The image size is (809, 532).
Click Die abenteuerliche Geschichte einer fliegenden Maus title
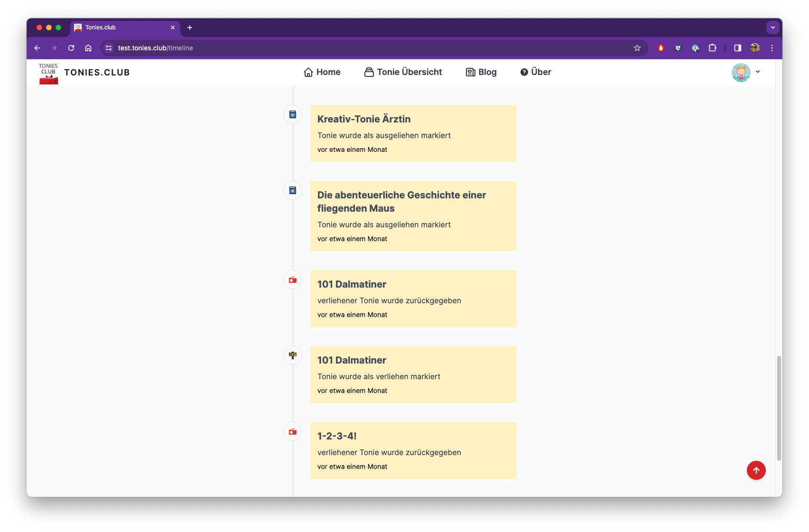click(401, 202)
